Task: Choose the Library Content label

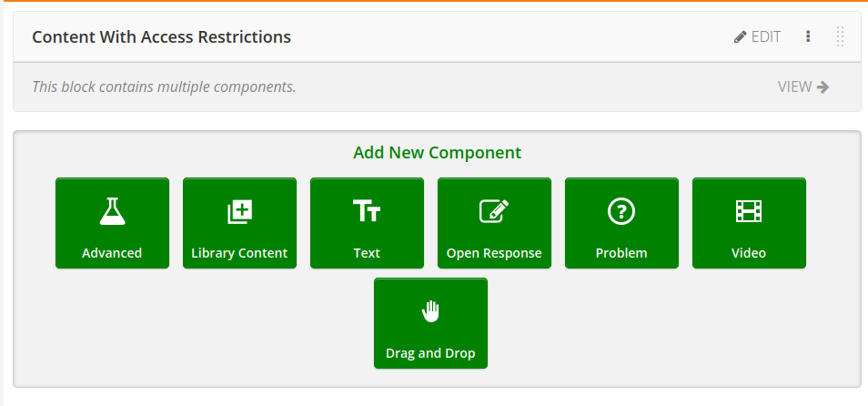Action: click(x=239, y=253)
